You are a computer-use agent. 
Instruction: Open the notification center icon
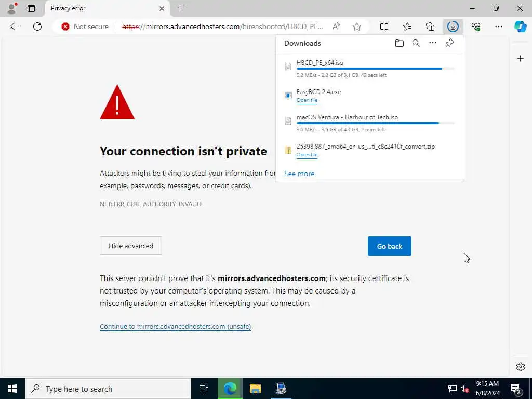coord(516,389)
